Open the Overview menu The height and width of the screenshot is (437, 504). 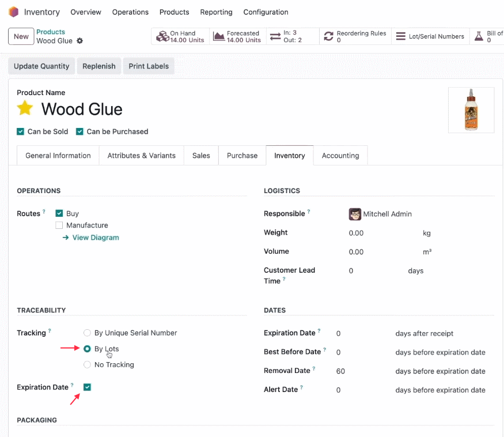[86, 12]
